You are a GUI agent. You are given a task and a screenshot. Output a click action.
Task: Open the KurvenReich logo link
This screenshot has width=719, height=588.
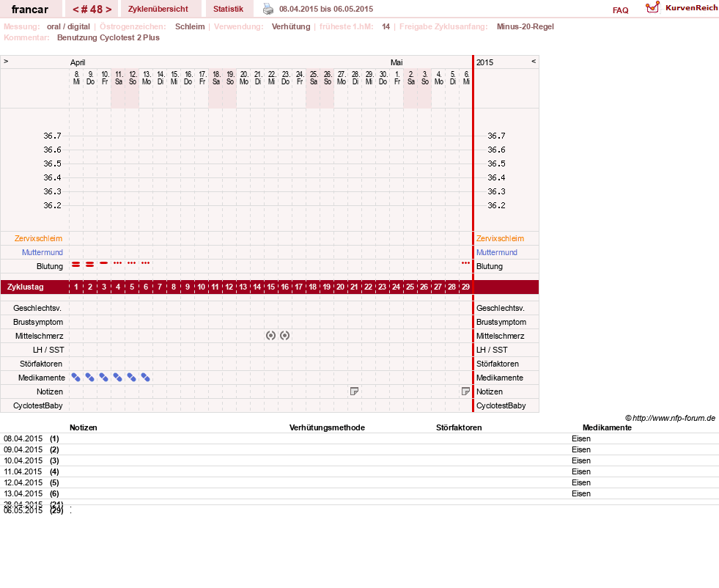pos(682,8)
